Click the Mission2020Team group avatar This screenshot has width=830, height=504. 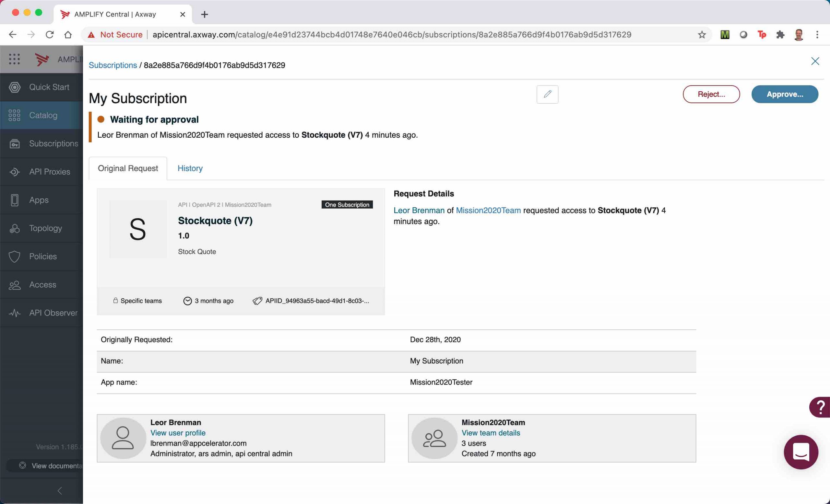pos(434,438)
